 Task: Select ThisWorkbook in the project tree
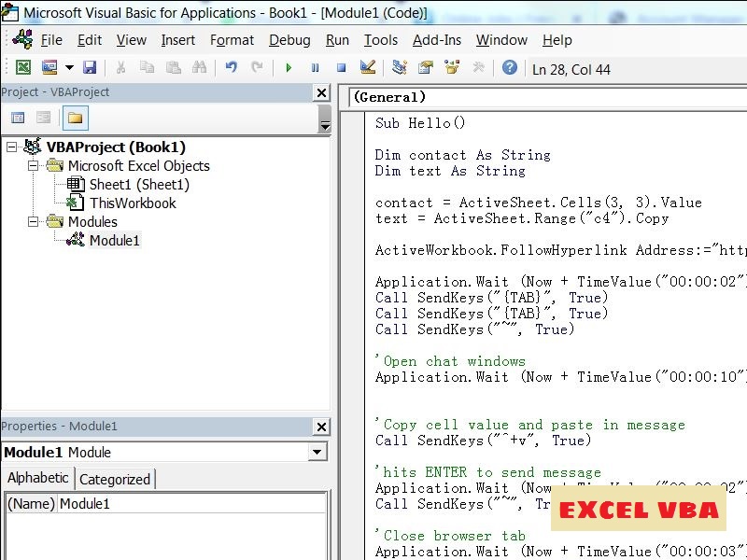tap(133, 203)
